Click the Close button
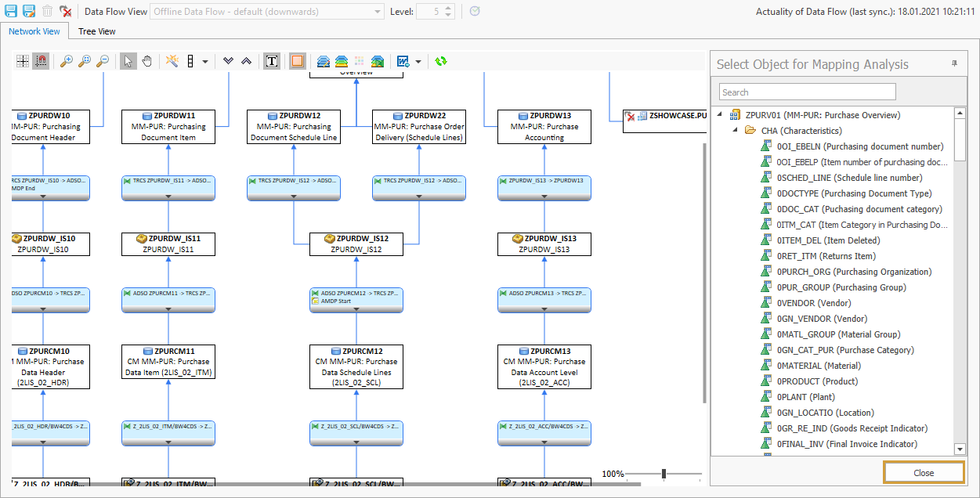This screenshot has width=980, height=498. [x=924, y=473]
